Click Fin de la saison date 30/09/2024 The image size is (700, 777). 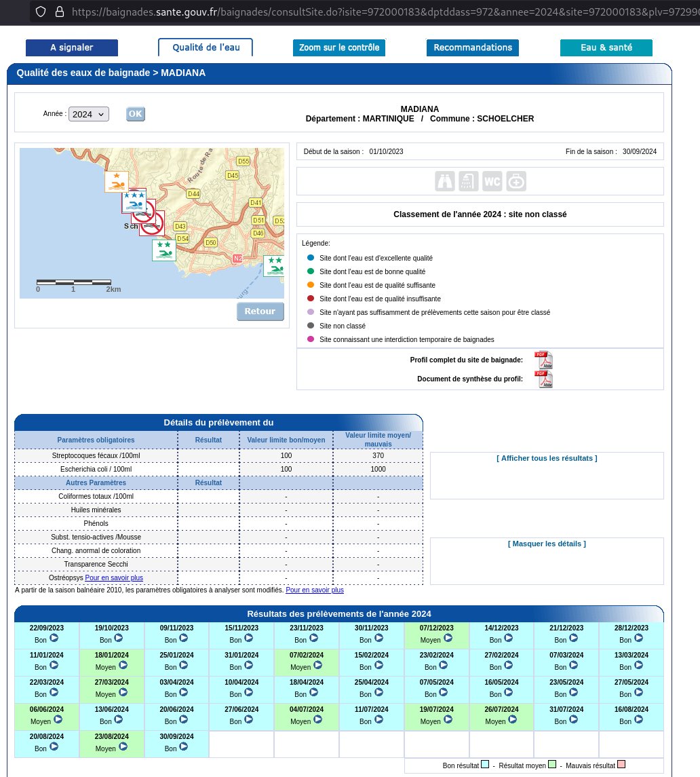tap(640, 151)
